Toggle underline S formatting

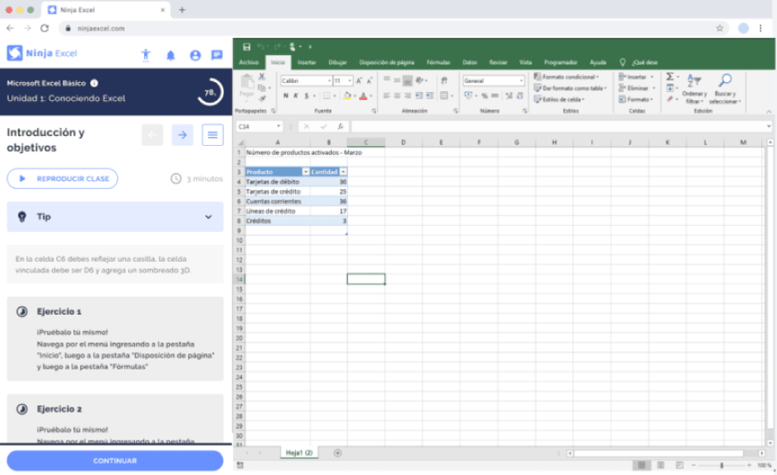click(x=306, y=96)
